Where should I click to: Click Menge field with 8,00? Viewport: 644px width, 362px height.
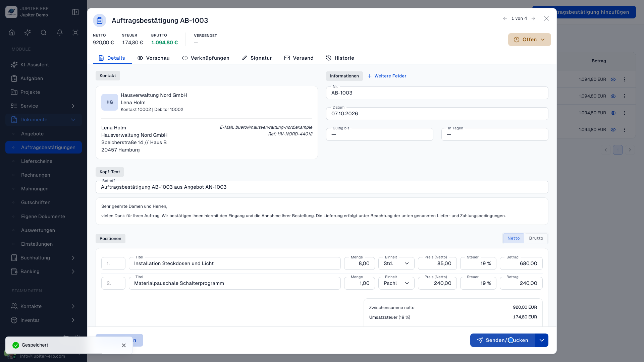(359, 263)
